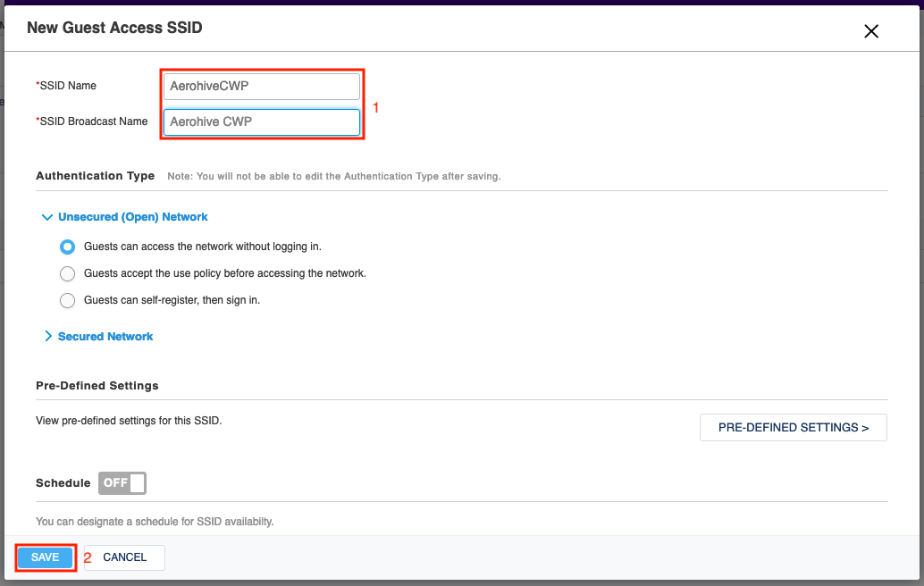The width and height of the screenshot is (924, 586).
Task: Click the 'SSID Broadcast Name' label
Action: tap(92, 121)
